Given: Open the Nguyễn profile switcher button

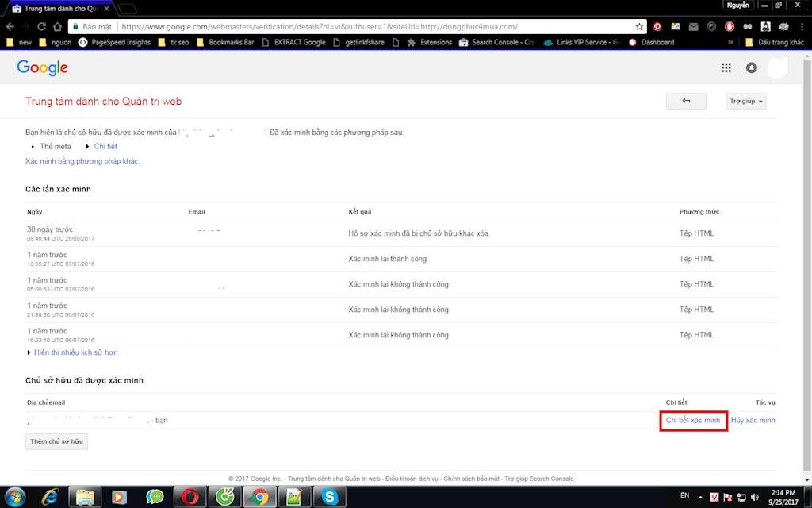Looking at the screenshot, I should click(738, 6).
